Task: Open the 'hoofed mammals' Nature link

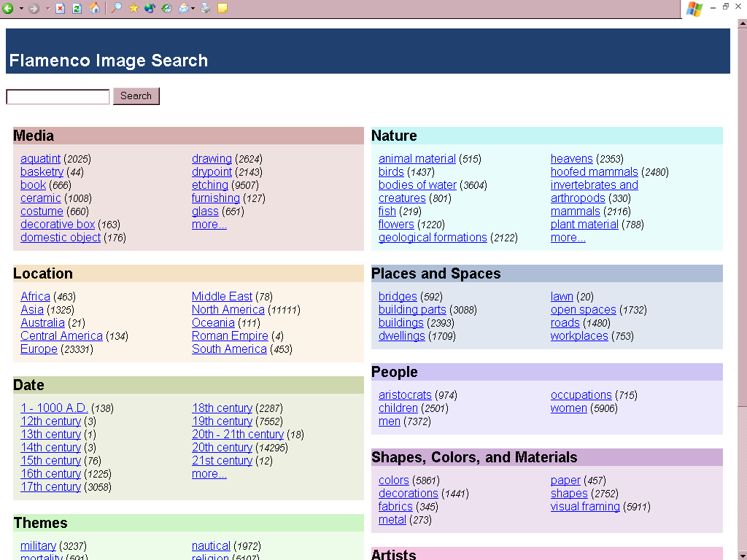Action: pyautogui.click(x=594, y=172)
